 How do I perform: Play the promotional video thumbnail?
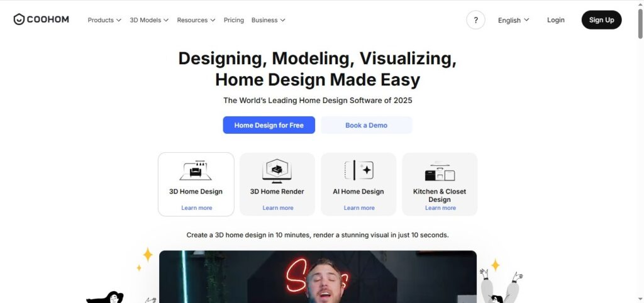[x=318, y=277]
